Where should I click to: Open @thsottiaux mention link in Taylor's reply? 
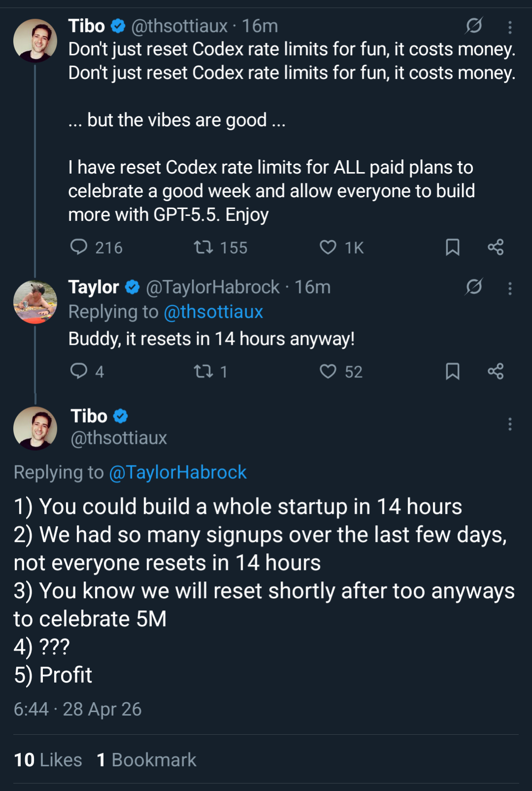(213, 312)
